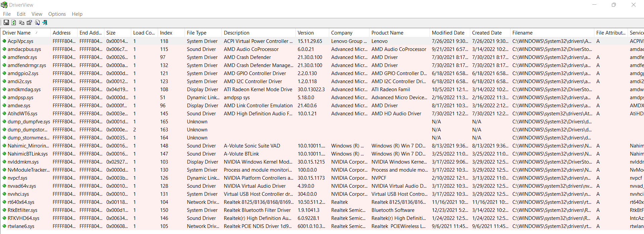This screenshot has width=644, height=234.
Task: Open the Options menu
Action: [57, 14]
